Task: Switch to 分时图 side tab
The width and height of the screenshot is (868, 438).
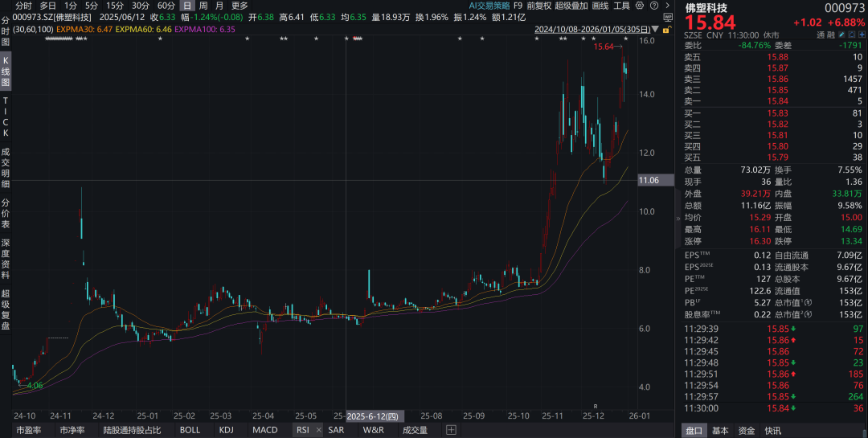Action: [x=6, y=31]
